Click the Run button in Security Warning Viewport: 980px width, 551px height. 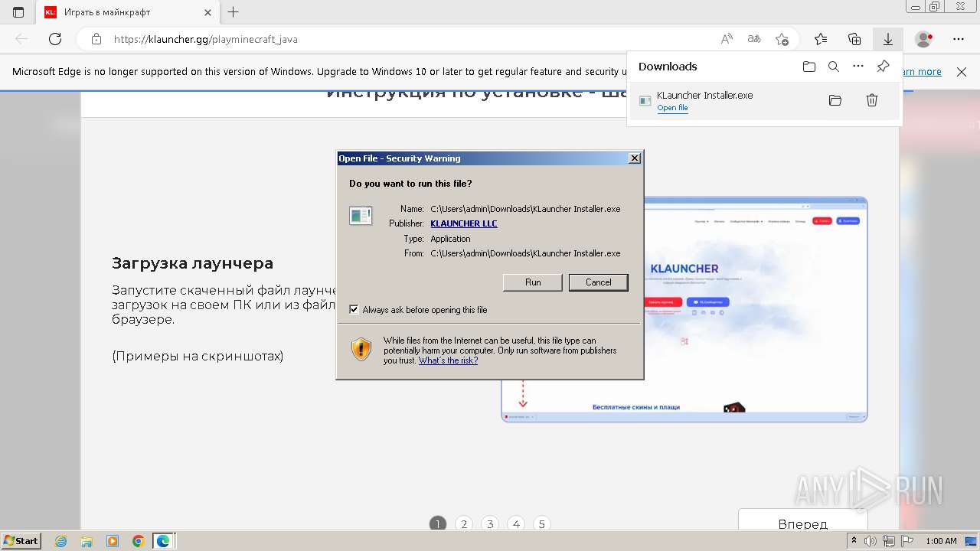(533, 282)
